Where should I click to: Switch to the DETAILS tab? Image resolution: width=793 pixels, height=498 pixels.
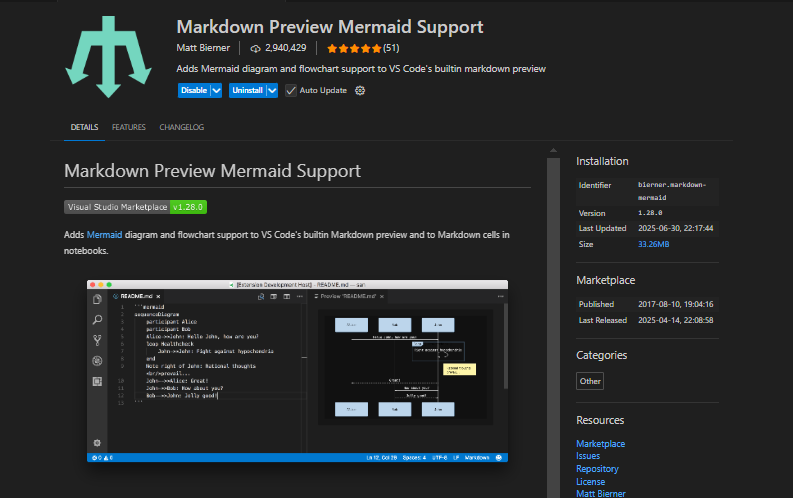click(84, 127)
